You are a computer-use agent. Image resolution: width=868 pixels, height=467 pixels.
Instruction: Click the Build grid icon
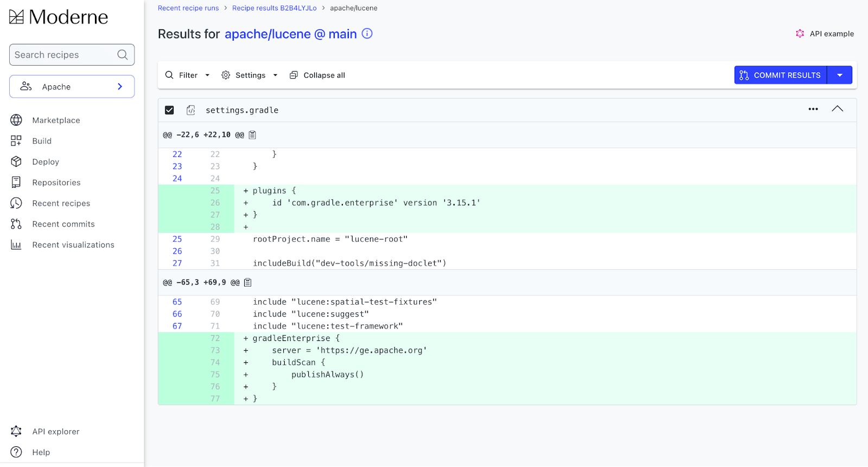pyautogui.click(x=16, y=141)
